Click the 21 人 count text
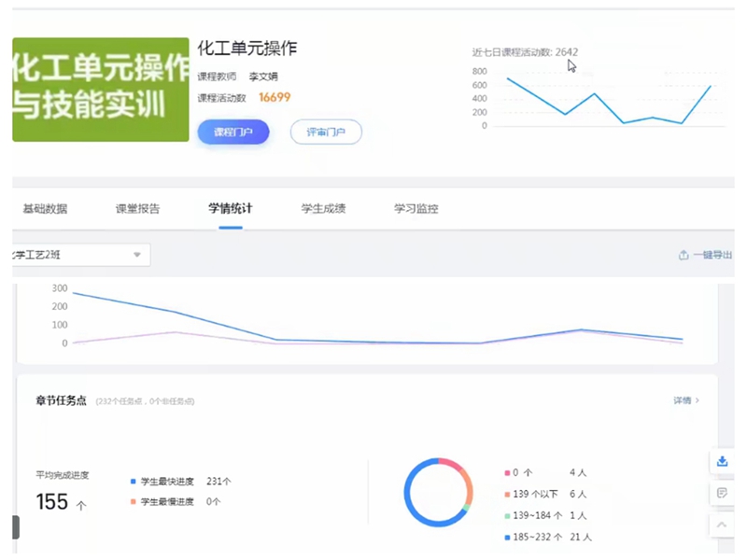 coord(581,538)
